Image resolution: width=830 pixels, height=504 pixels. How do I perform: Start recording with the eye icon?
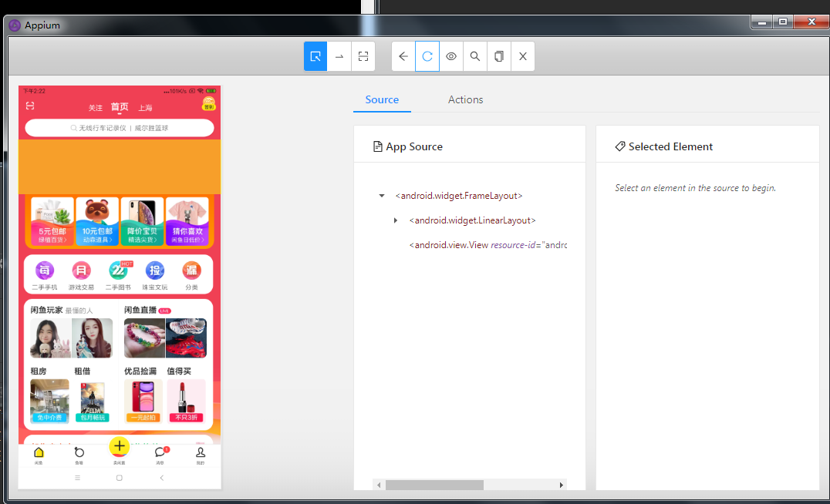point(451,56)
